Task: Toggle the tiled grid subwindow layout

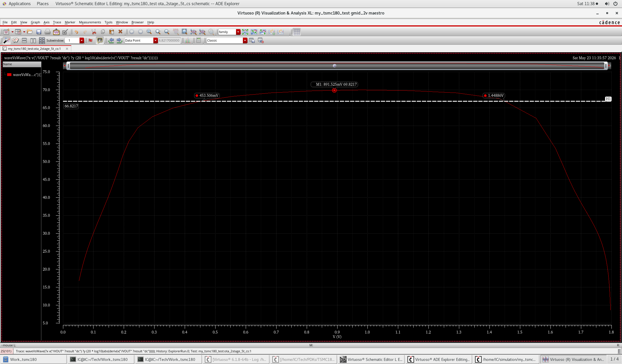Action: (42, 40)
